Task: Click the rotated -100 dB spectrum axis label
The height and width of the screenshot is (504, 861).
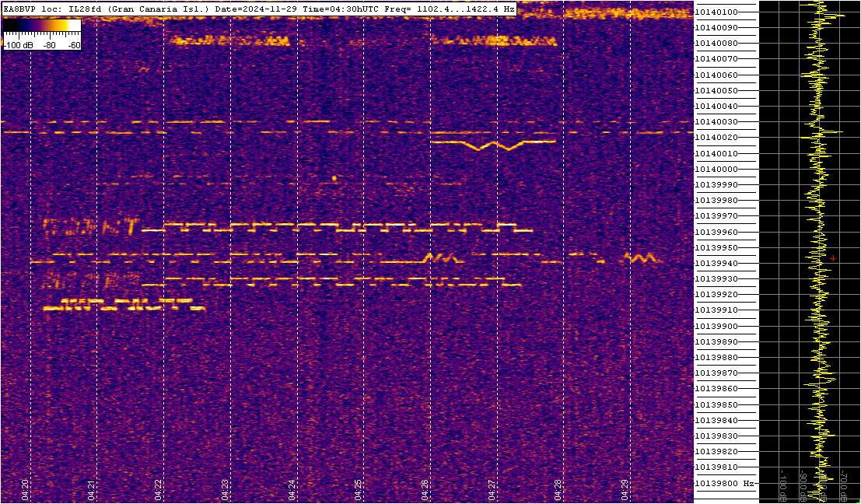Action: (782, 486)
